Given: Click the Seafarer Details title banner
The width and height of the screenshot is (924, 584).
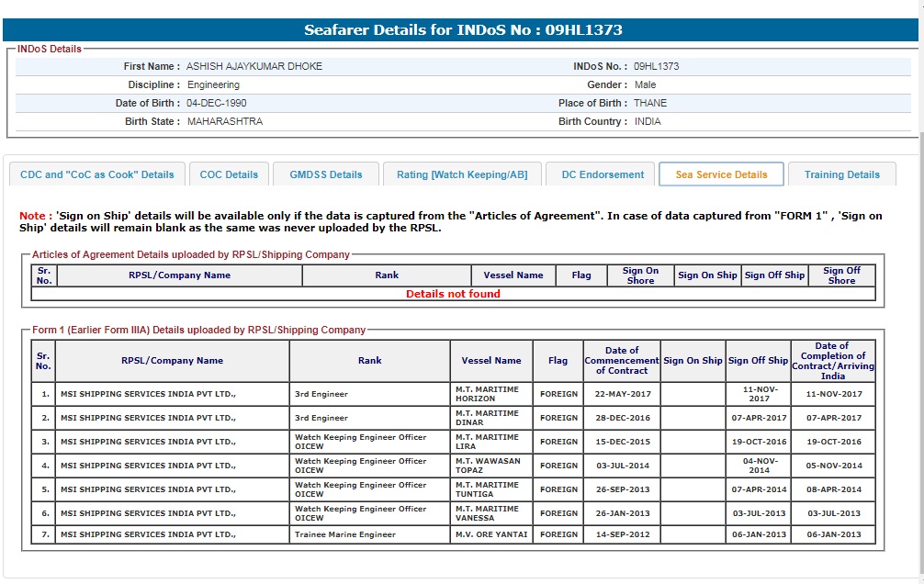Looking at the screenshot, I should [x=463, y=30].
